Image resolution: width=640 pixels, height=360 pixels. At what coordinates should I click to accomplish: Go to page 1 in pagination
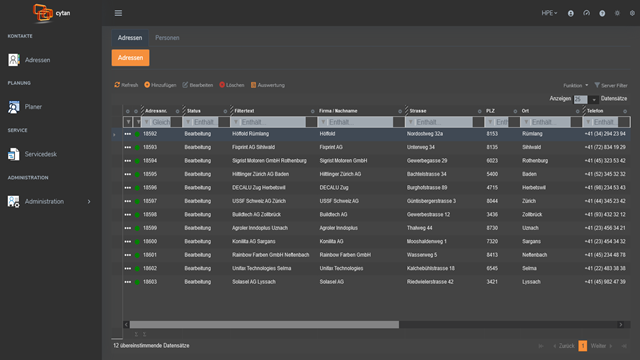583,346
